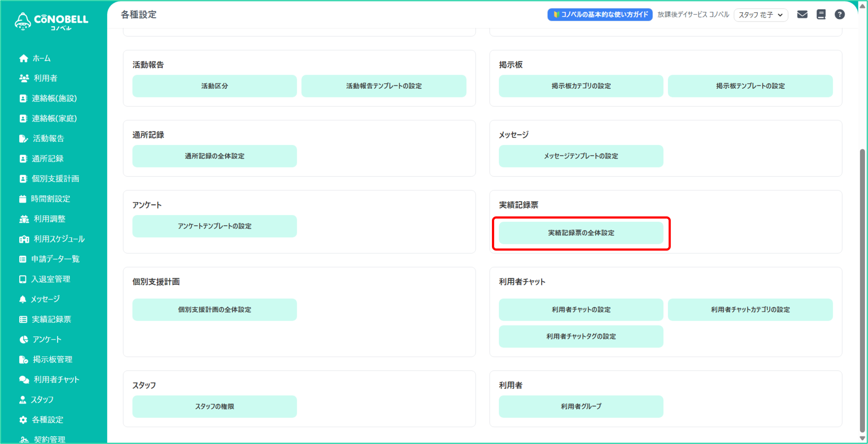The width and height of the screenshot is (868, 444).
Task: Select 入退室管理 from the sidebar
Action: 51,279
